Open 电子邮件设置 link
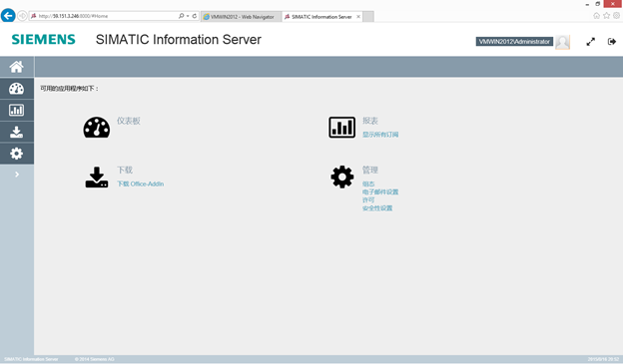The image size is (623, 364). pos(380,192)
